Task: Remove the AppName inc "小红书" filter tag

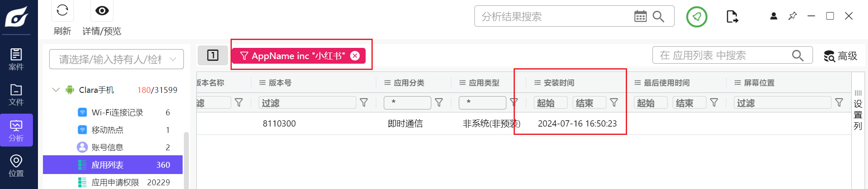Action: [x=355, y=56]
